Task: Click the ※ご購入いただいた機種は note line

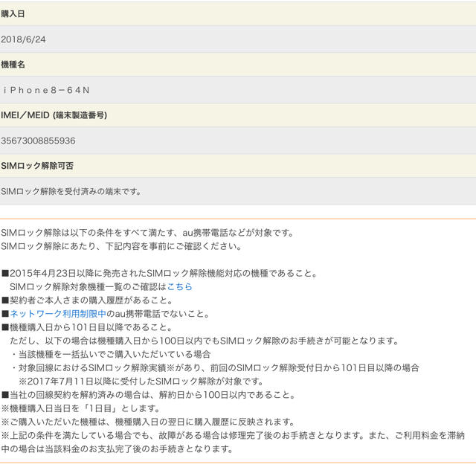Action: click(x=148, y=422)
